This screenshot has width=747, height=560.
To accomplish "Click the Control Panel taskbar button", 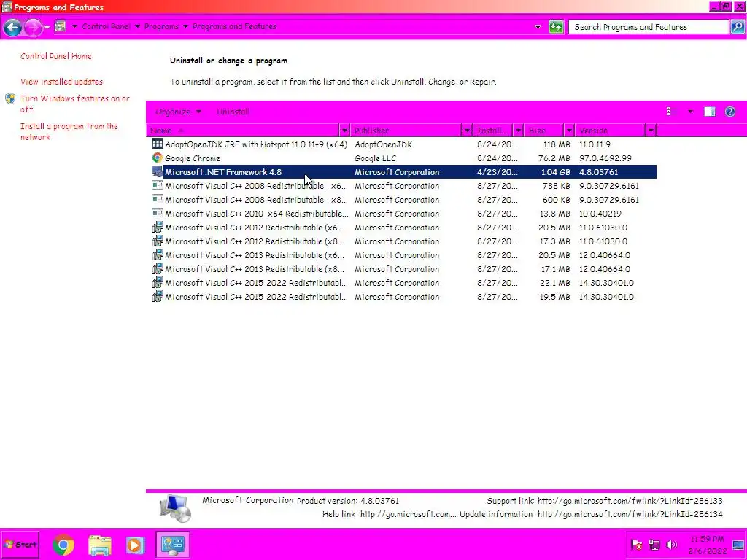I will pyautogui.click(x=172, y=544).
